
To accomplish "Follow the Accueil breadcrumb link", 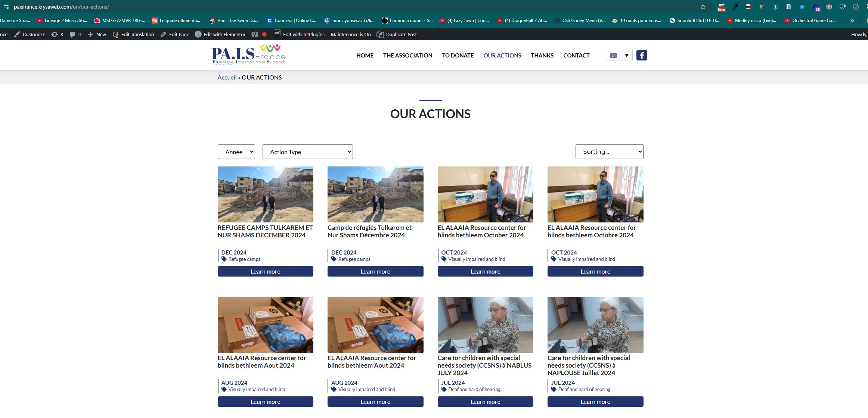I will point(227,77).
